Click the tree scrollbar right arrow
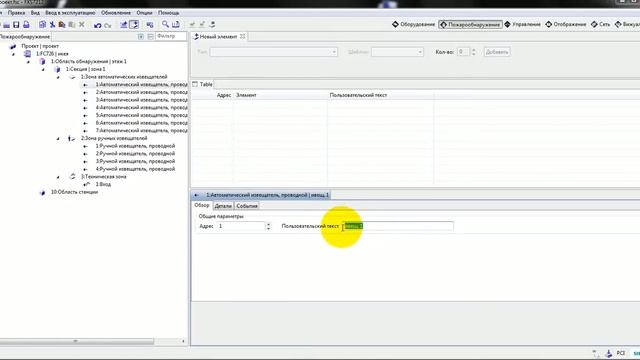 183,341
